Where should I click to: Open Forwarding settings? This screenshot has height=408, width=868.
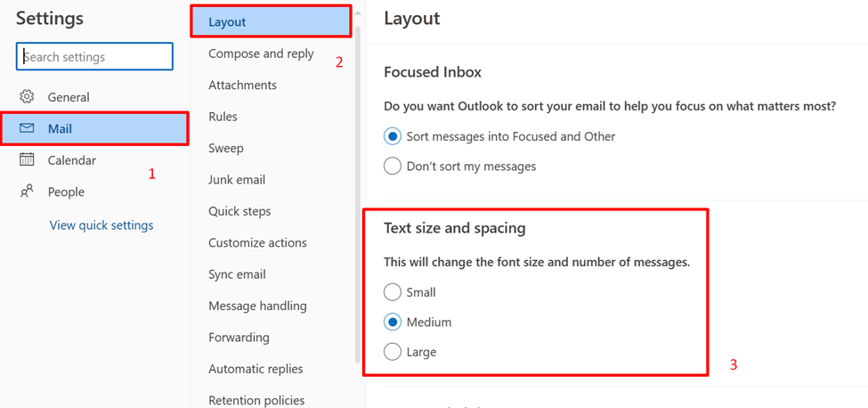point(239,338)
